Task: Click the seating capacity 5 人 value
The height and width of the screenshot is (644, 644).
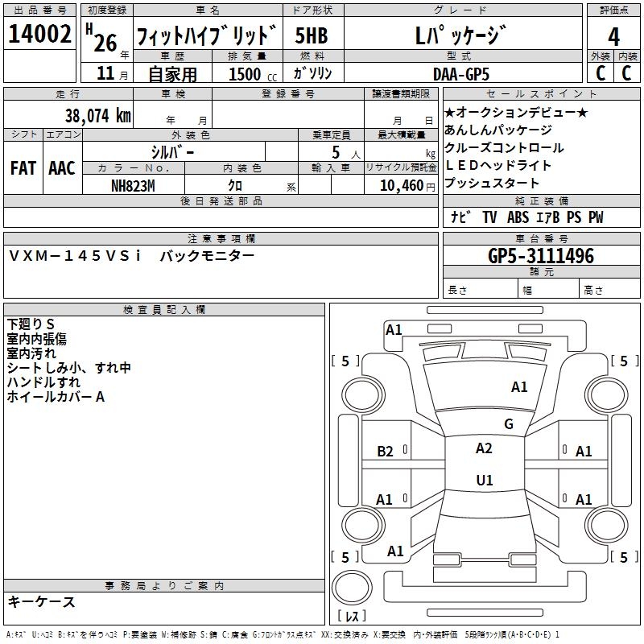Action: (x=346, y=152)
